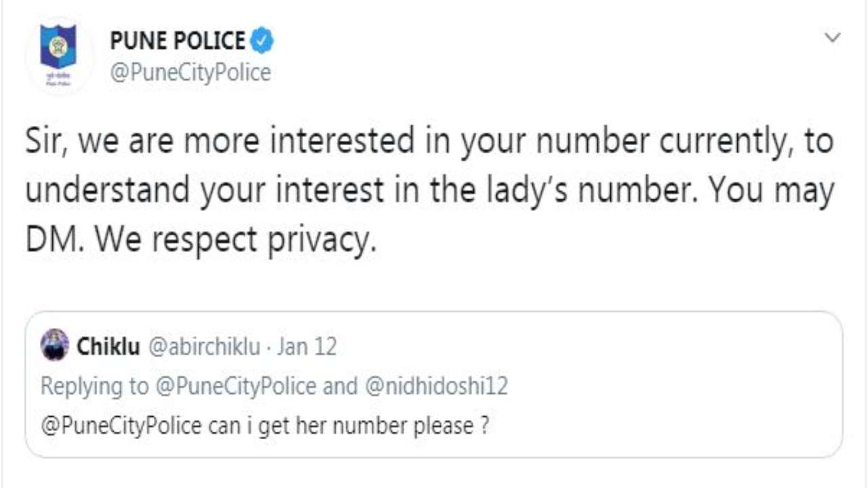The height and width of the screenshot is (488, 868).
Task: Click the "We respect privacy." sentence
Action: coord(234,241)
